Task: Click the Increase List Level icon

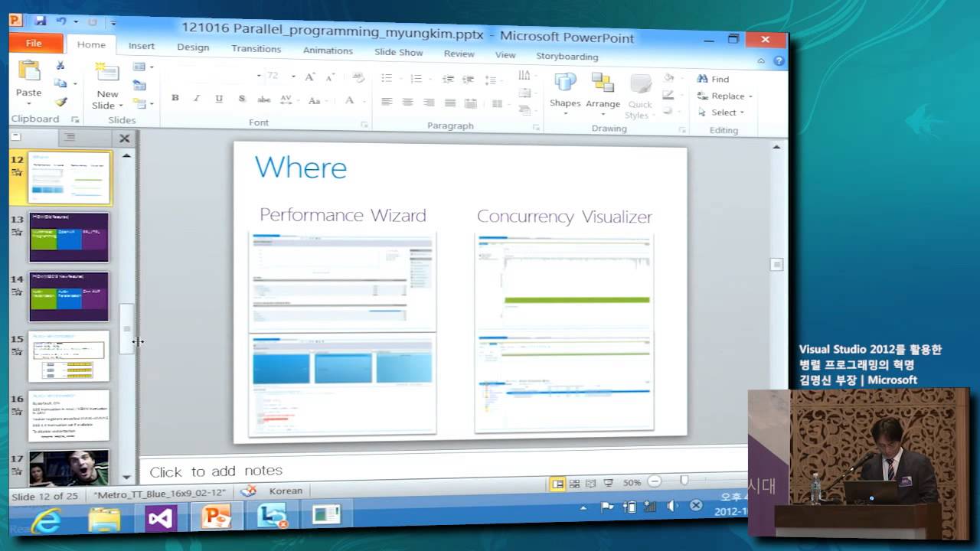Action: (469, 80)
